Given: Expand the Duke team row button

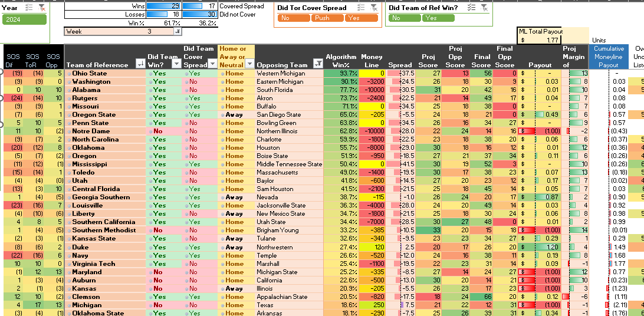Looking at the screenshot, I should coord(70,247).
